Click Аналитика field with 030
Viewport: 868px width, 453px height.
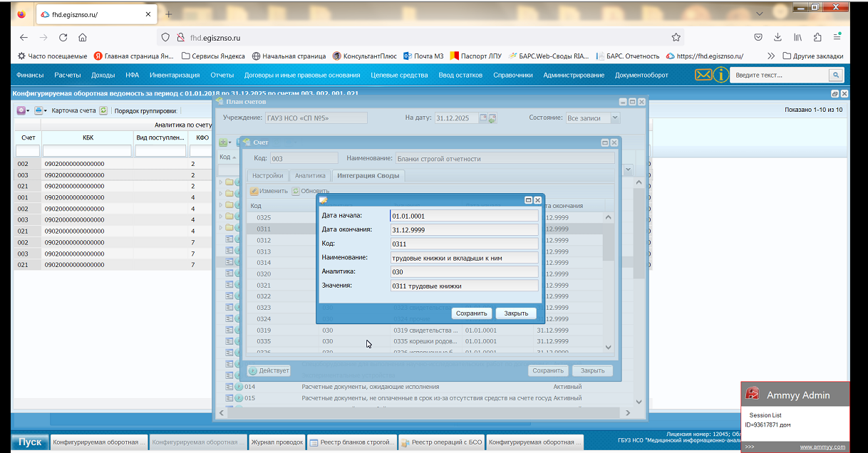[464, 271]
